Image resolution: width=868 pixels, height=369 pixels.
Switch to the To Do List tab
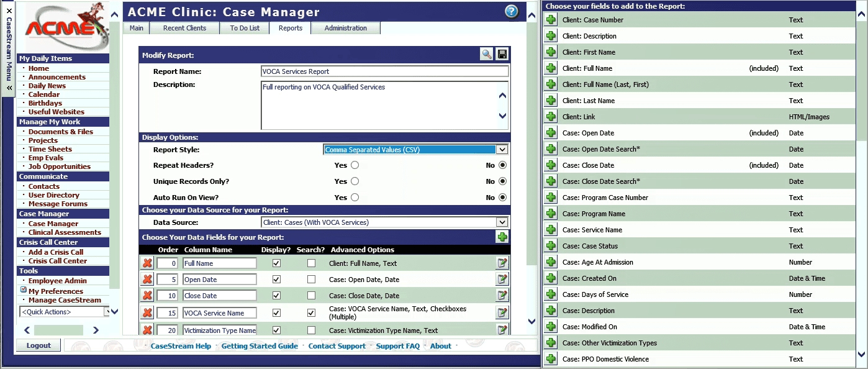(245, 28)
